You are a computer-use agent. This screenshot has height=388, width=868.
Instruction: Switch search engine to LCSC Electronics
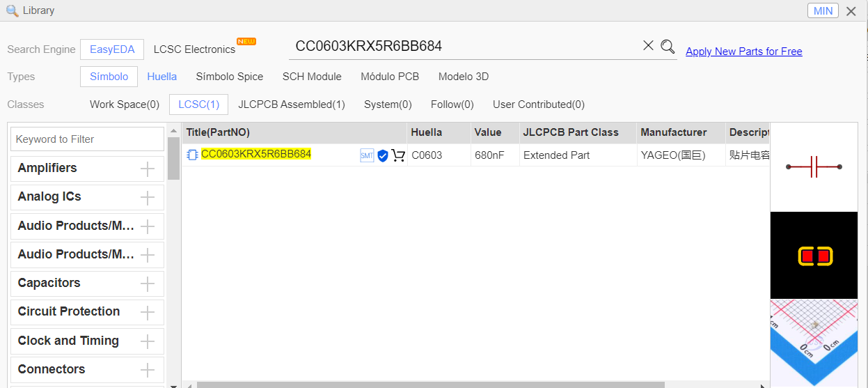194,49
